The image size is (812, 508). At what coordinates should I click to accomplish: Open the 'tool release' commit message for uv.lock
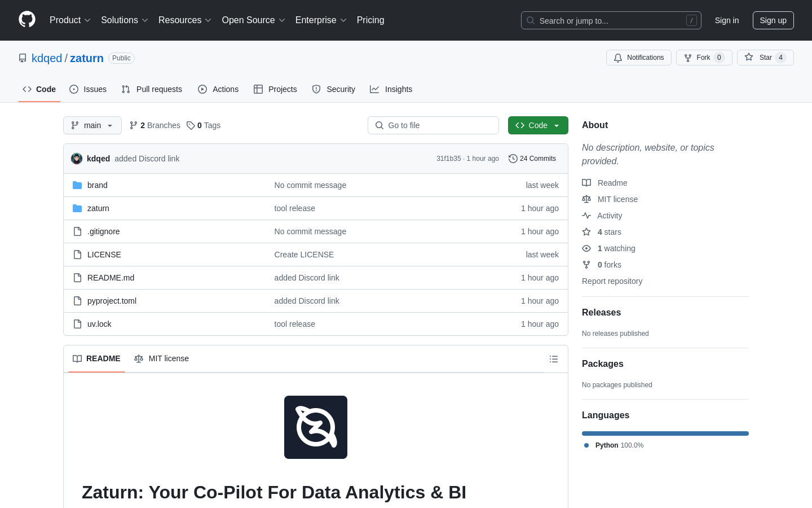click(x=294, y=324)
